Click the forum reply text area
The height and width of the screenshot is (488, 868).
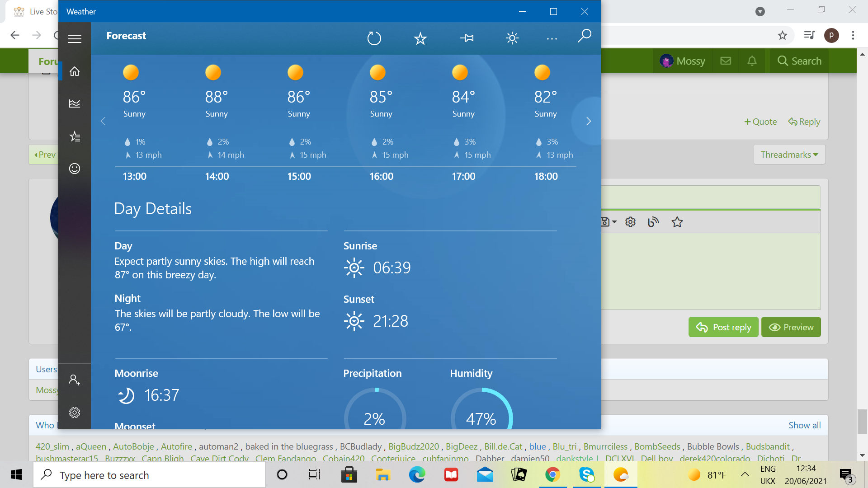[x=711, y=271]
